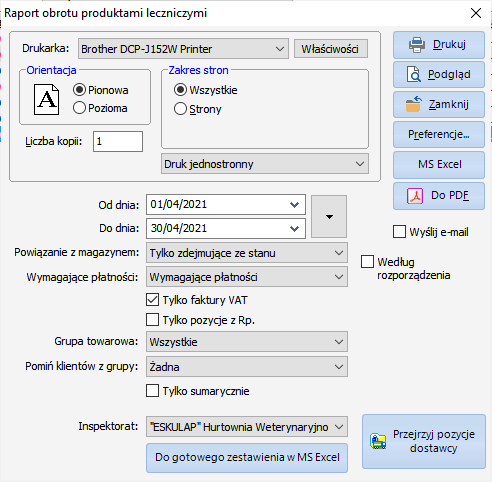
Task: Expand the Grupa towarowa dropdown
Action: [247, 342]
